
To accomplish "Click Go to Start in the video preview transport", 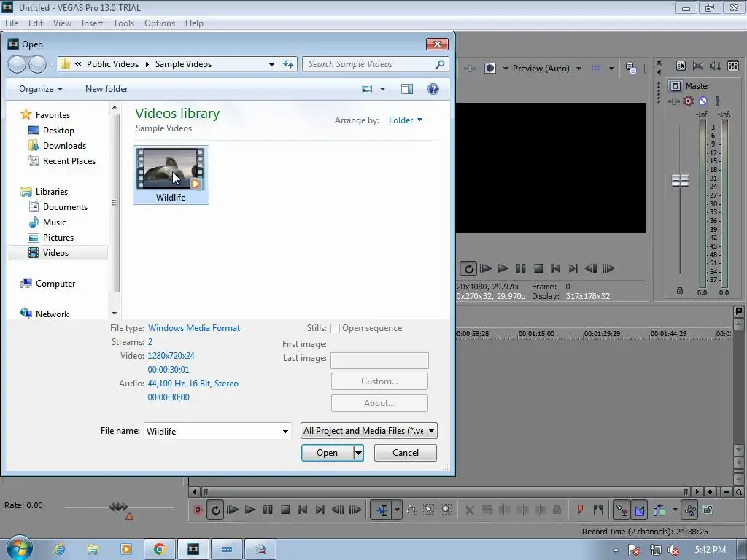I will point(555,268).
